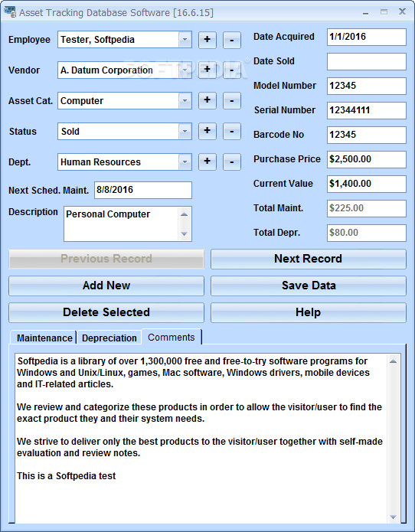Screen dimensions: 415x532
Task: Click the Barcode No field
Action: pos(367,135)
